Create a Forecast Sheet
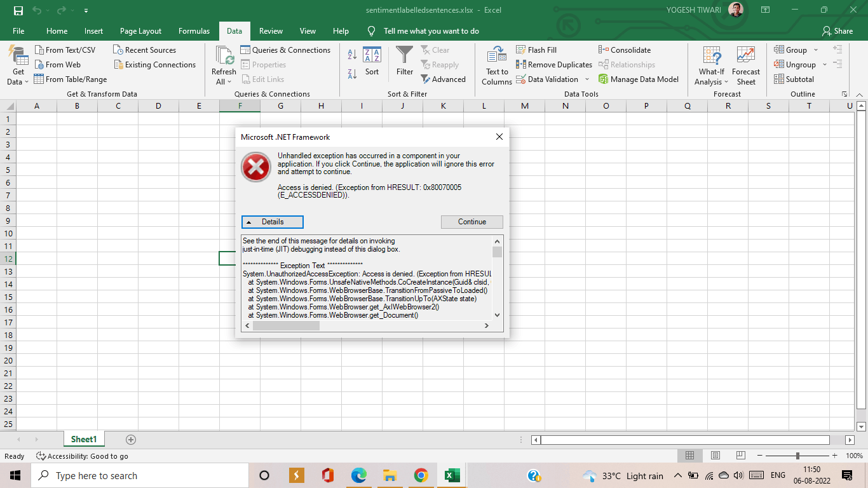 pyautogui.click(x=746, y=66)
